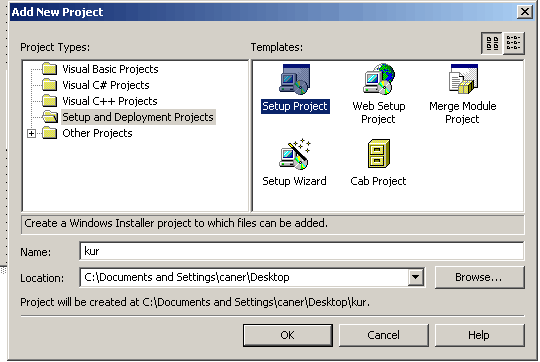Select the Merge Module Project template icon

tap(464, 79)
